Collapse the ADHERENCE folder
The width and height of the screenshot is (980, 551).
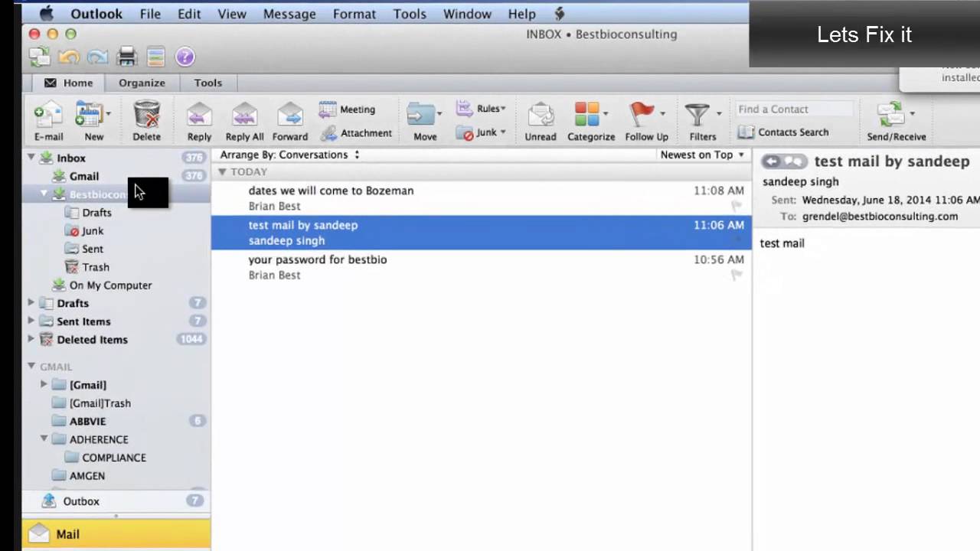(44, 439)
